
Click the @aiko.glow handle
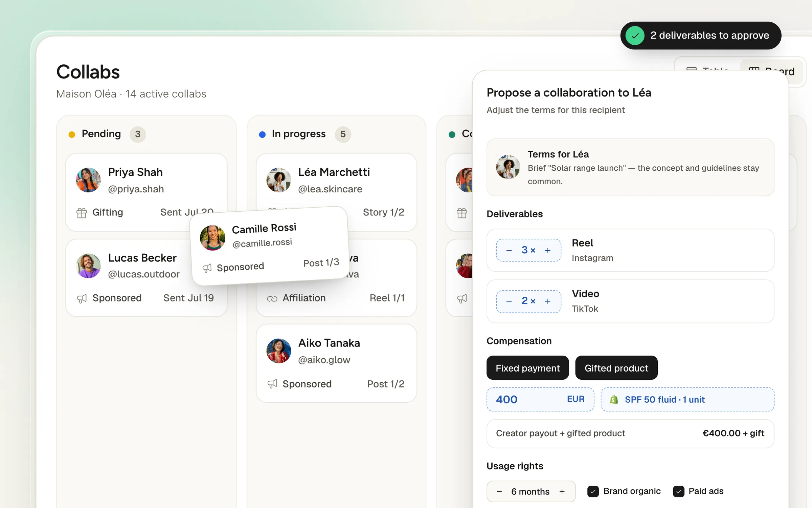point(324,360)
